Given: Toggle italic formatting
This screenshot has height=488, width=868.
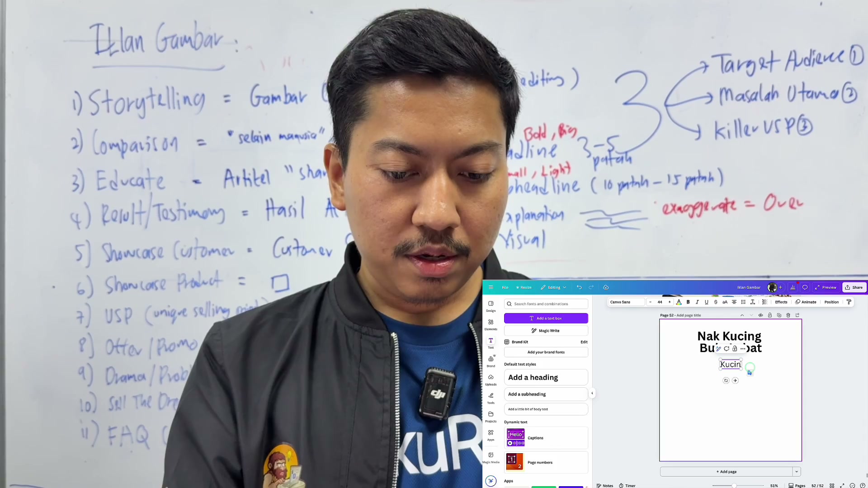Looking at the screenshot, I should tap(697, 302).
